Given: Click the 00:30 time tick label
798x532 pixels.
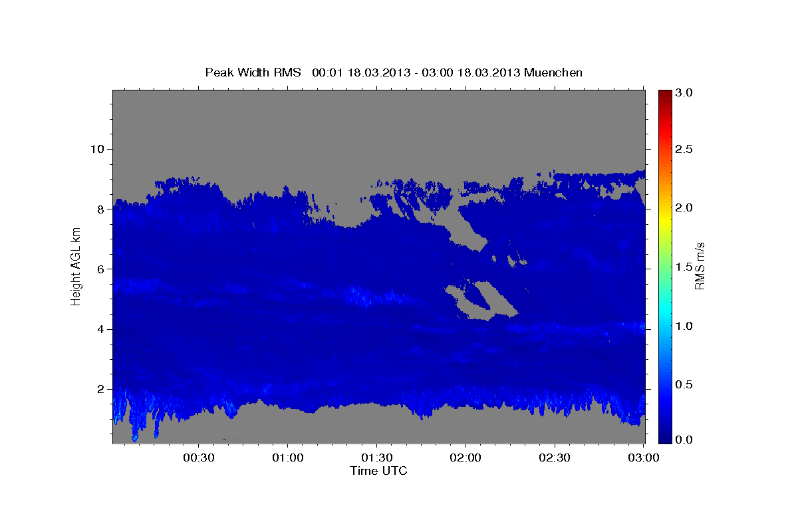Looking at the screenshot, I should (199, 458).
